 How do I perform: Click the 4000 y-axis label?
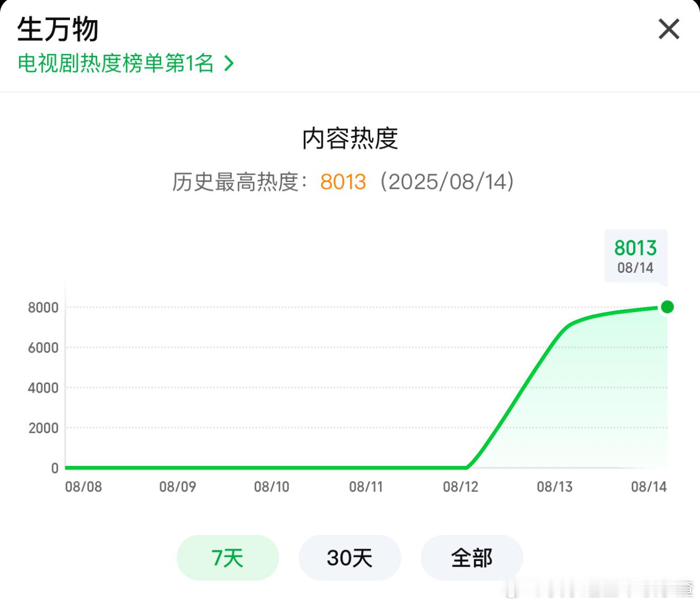(43, 388)
